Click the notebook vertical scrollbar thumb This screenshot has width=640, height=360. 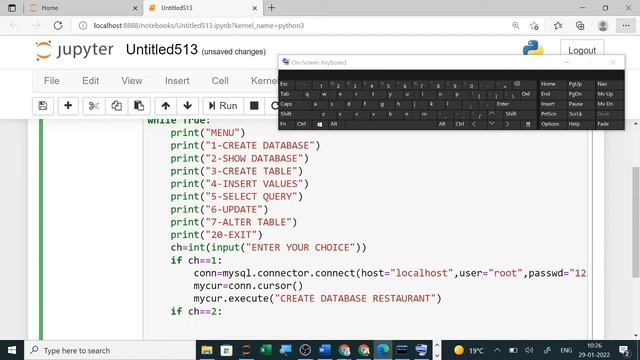(x=636, y=222)
